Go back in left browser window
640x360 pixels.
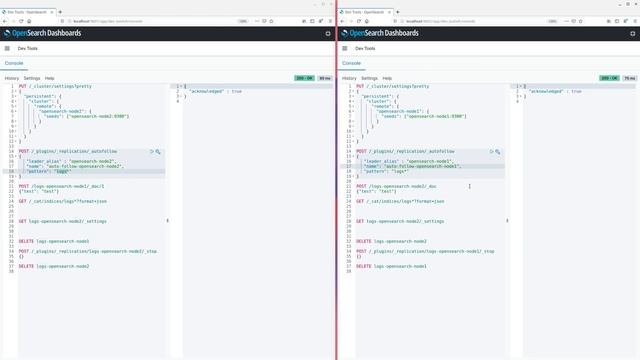5,21
